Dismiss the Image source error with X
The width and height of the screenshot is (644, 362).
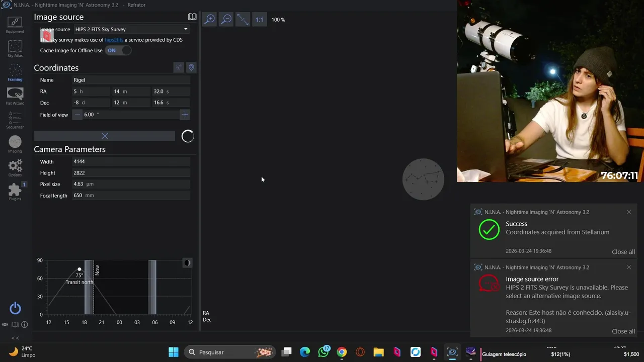click(x=629, y=267)
